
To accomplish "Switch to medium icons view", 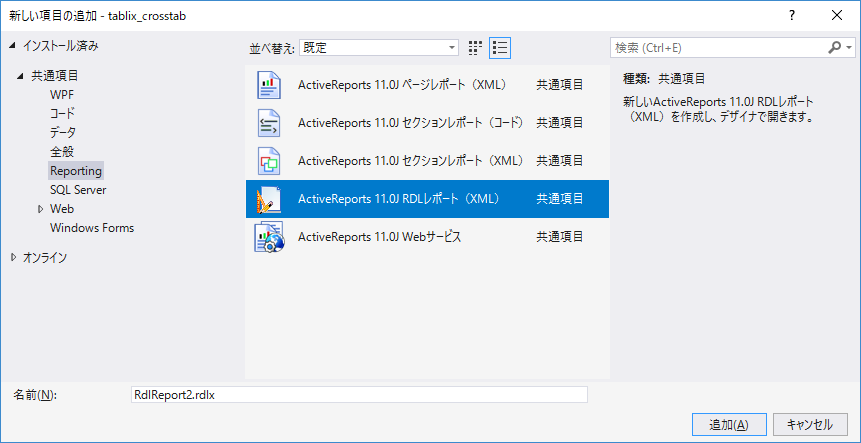I will click(x=475, y=48).
